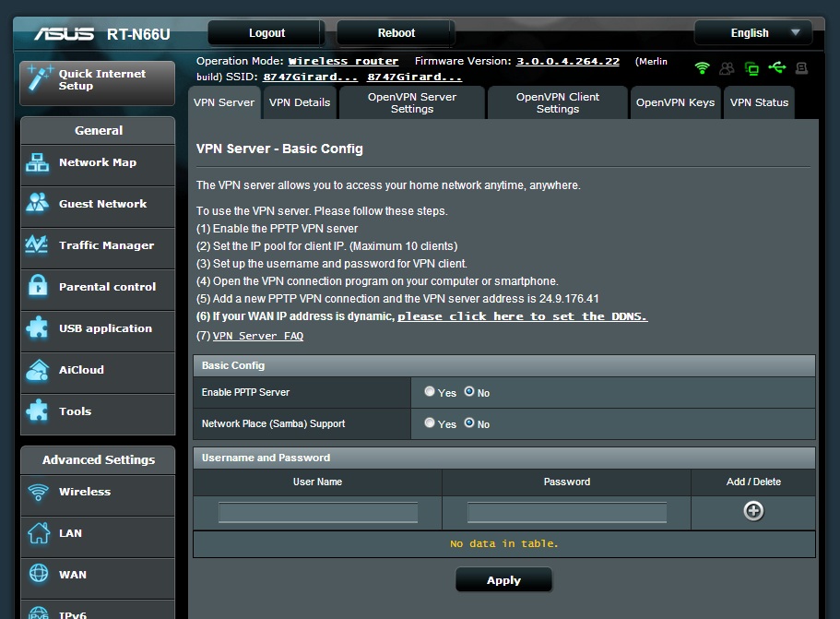Open firmware version 3.0.0.4.264.22 link

coord(568,61)
